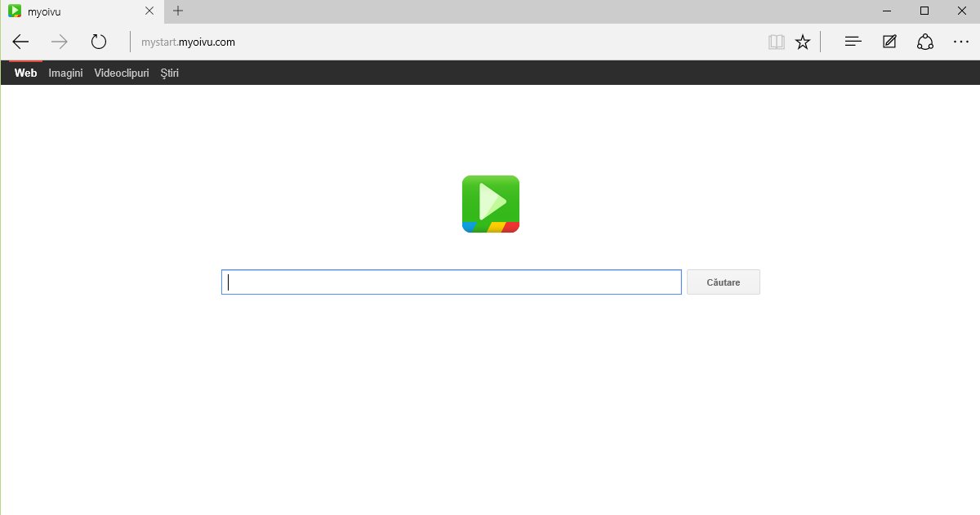This screenshot has height=515, width=980.
Task: Open the Hub three-lines icon
Action: [853, 42]
